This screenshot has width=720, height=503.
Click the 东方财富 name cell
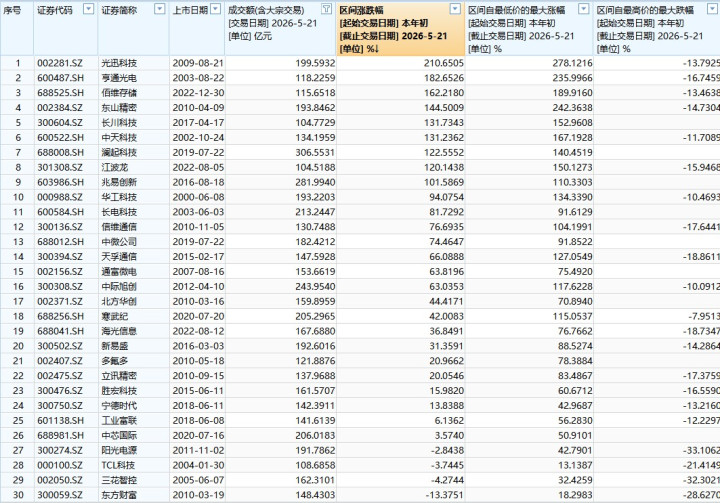coord(119,495)
